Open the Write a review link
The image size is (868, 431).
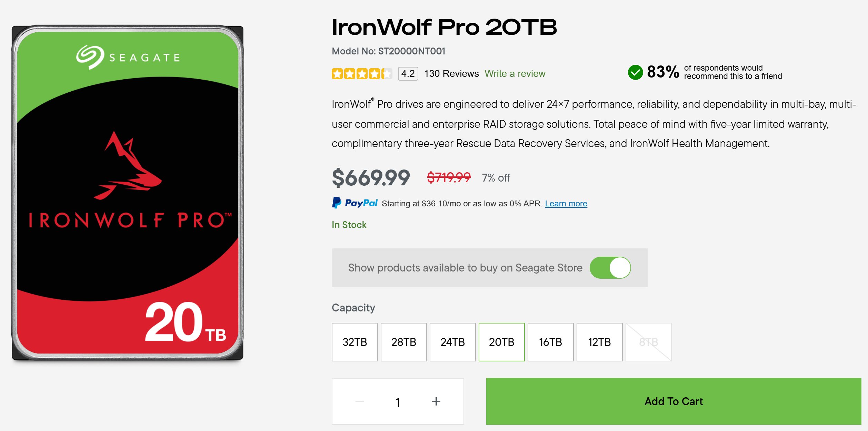pos(515,74)
